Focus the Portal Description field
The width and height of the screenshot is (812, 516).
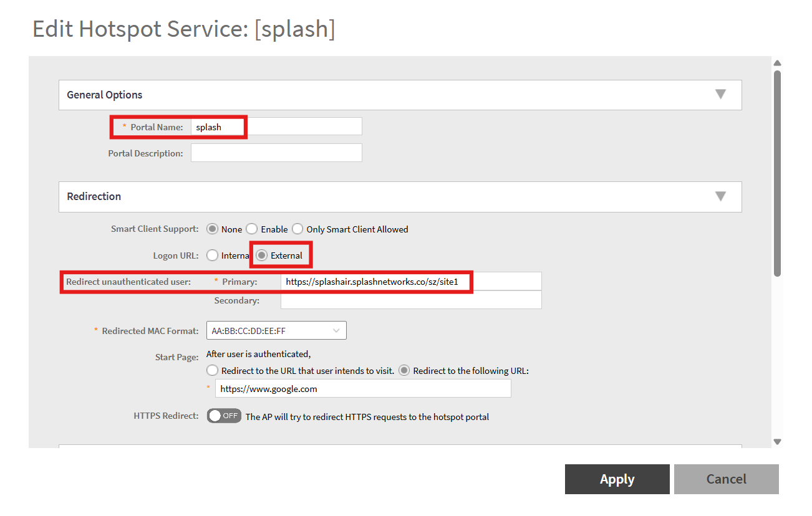[276, 153]
